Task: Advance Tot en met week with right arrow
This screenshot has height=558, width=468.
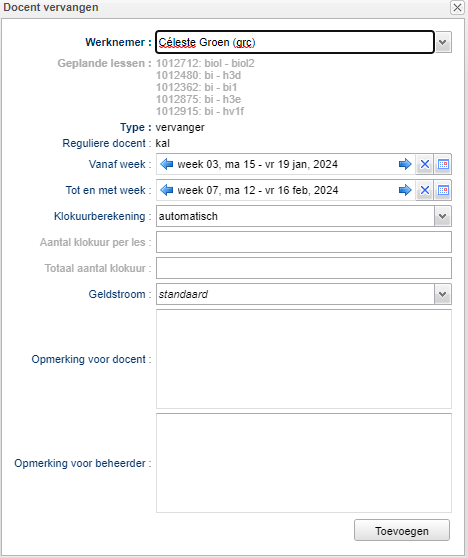Action: point(405,190)
